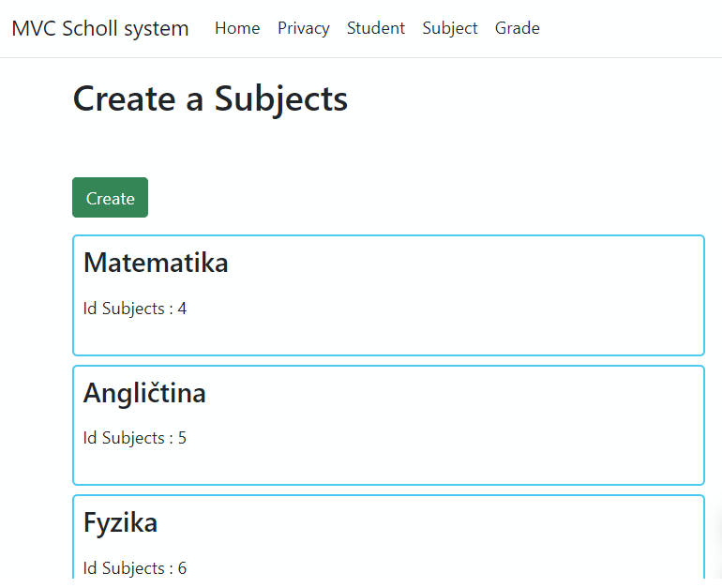Click the MVC Scholl system brand link
The width and height of the screenshot is (722, 588).
(x=100, y=28)
